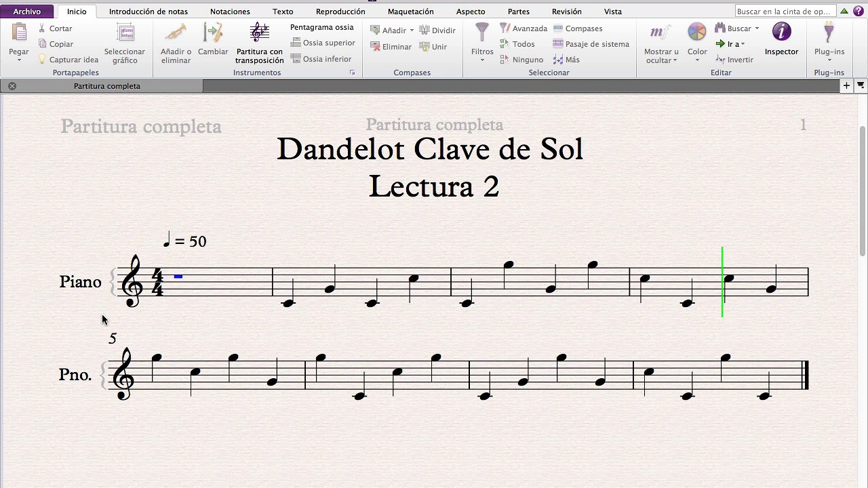Viewport: 868px width, 488px height.
Task: Expand the Plug-ins dropdown arrow
Action: [829, 61]
